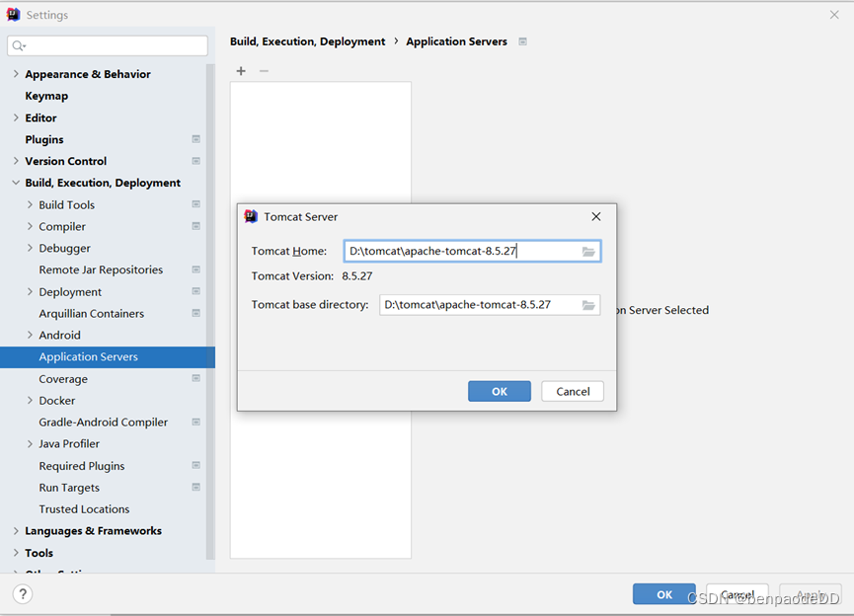Click the settings search field
The width and height of the screenshot is (854, 616).
[x=108, y=45]
